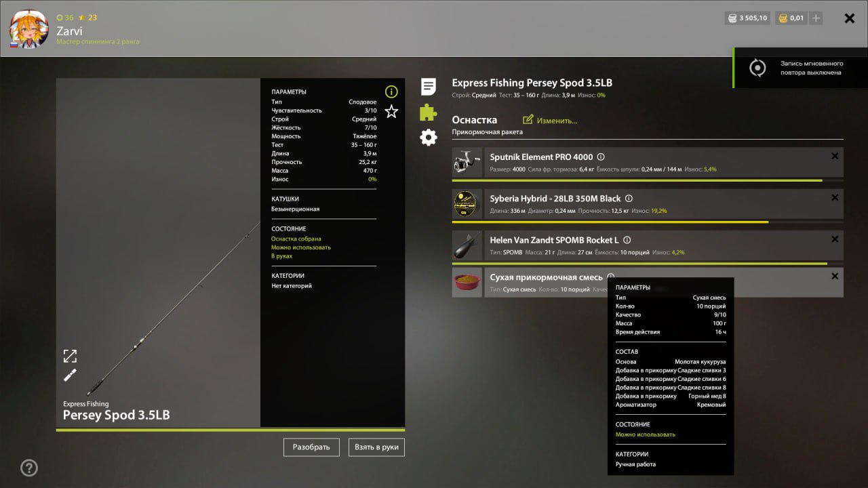
Task: Click the level 36 badge icon
Action: coord(60,18)
